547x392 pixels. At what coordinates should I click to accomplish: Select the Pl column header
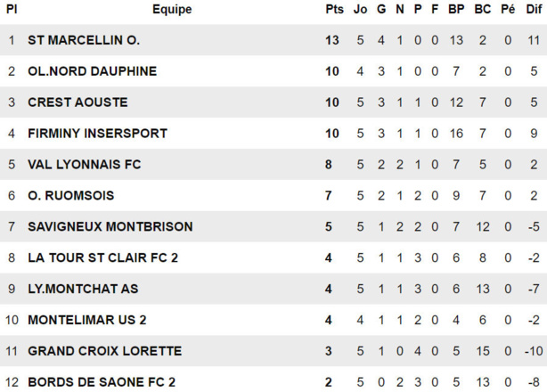click(x=12, y=10)
